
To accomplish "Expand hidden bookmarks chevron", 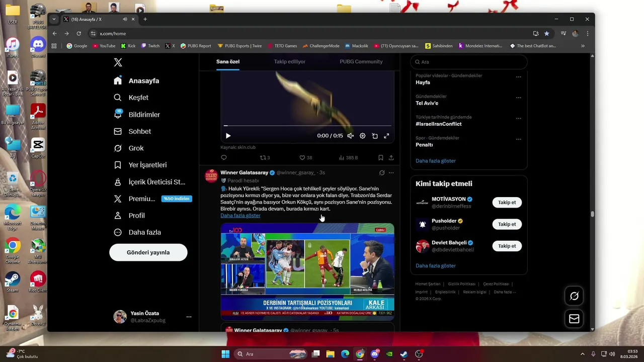I will pyautogui.click(x=583, y=46).
